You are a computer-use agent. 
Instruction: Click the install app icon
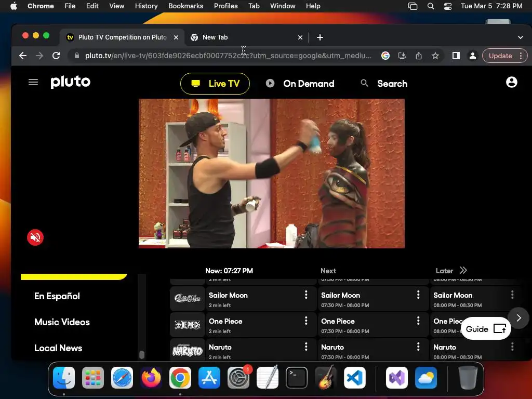point(402,56)
